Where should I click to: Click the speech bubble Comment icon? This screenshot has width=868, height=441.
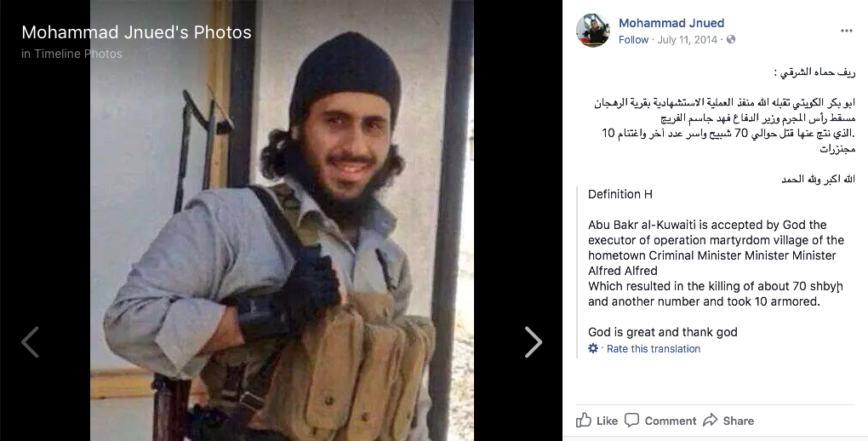point(631,420)
